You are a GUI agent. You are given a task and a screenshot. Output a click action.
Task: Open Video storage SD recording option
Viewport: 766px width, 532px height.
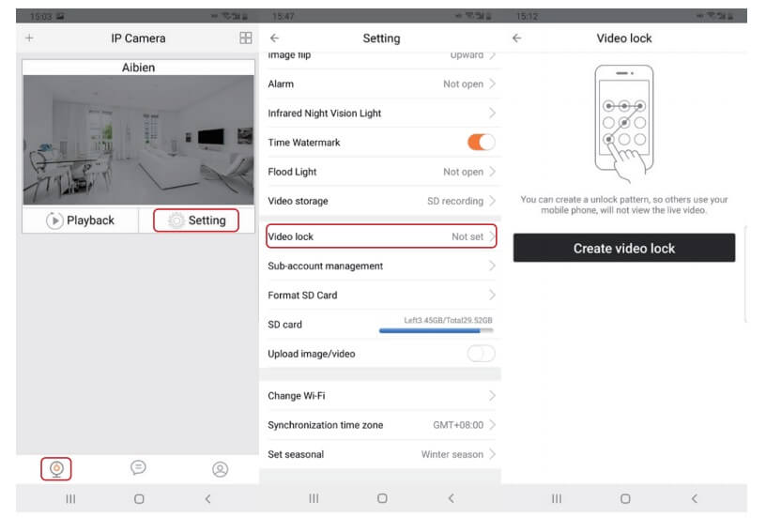point(380,201)
